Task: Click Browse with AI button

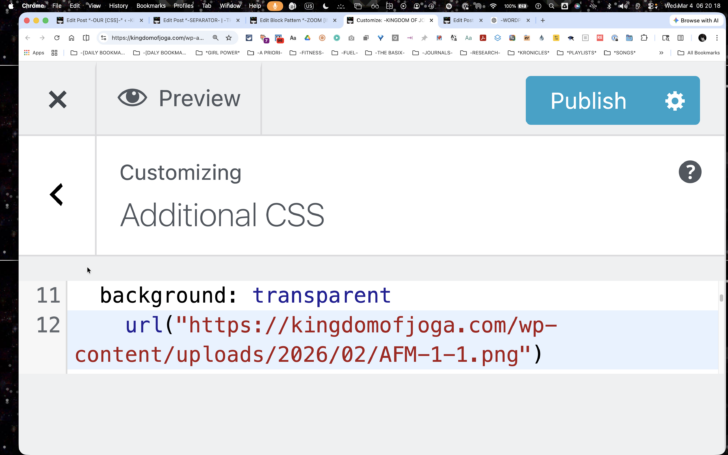Action: [695, 20]
